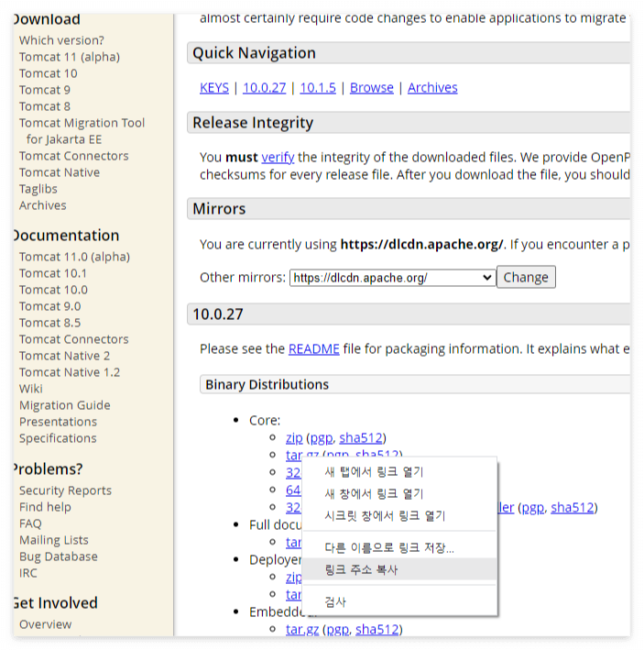Open the FAQ sidebar link

coord(30,524)
